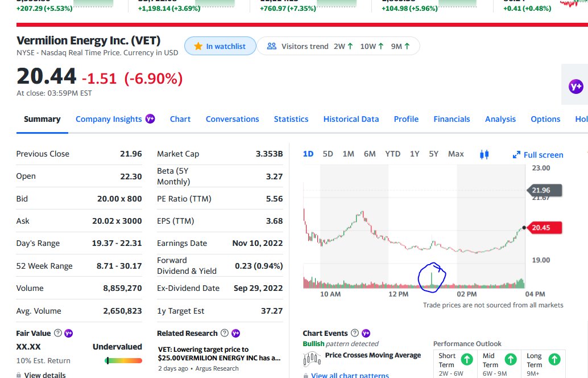Click the 21.96 previous close chart marker
588x378 pixels.
point(544,190)
